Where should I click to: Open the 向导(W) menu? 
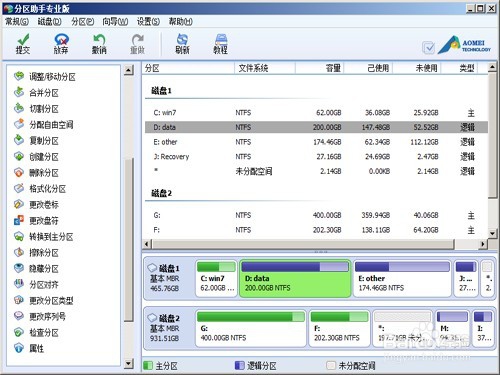tap(115, 22)
